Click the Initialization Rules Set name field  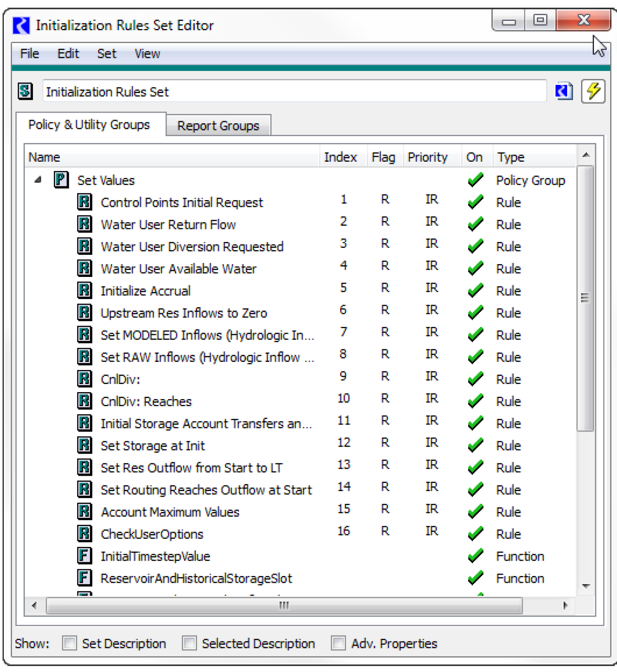pos(294,91)
